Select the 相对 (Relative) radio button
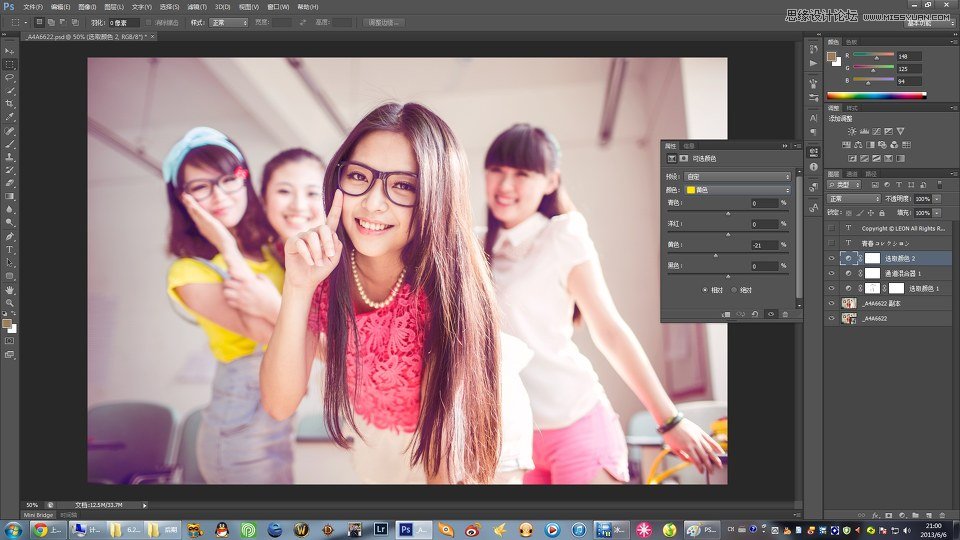 [705, 290]
